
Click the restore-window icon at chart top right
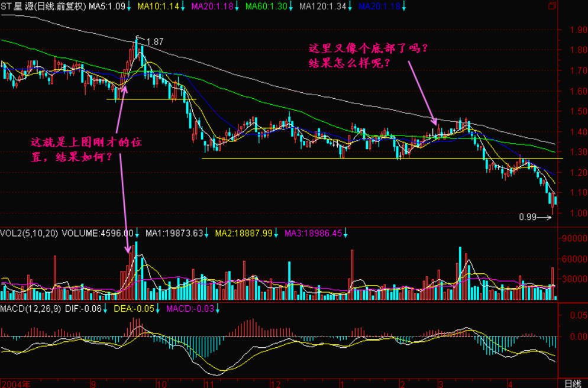[x=552, y=6]
